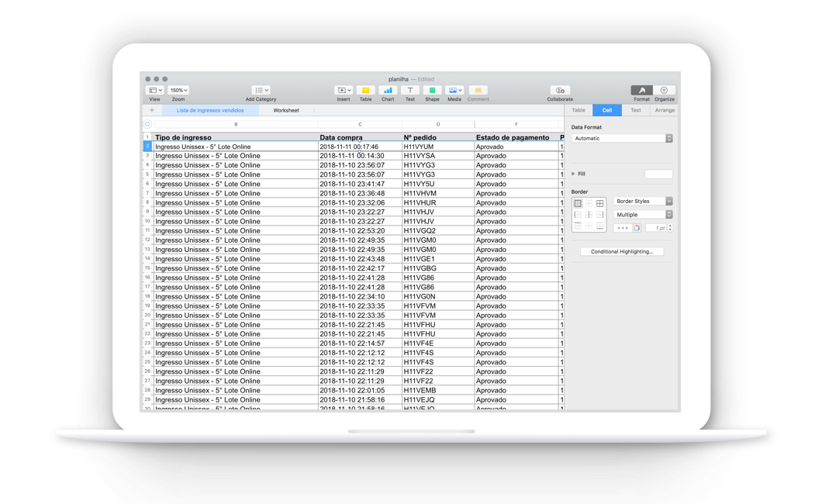This screenshot has height=504, width=822.
Task: Toggle the outside border option
Action: pyautogui.click(x=578, y=203)
